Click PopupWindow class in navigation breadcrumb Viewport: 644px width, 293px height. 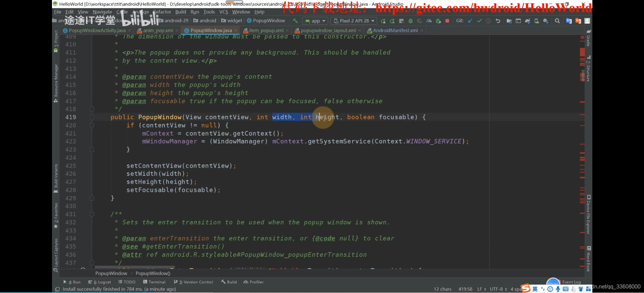[266, 21]
